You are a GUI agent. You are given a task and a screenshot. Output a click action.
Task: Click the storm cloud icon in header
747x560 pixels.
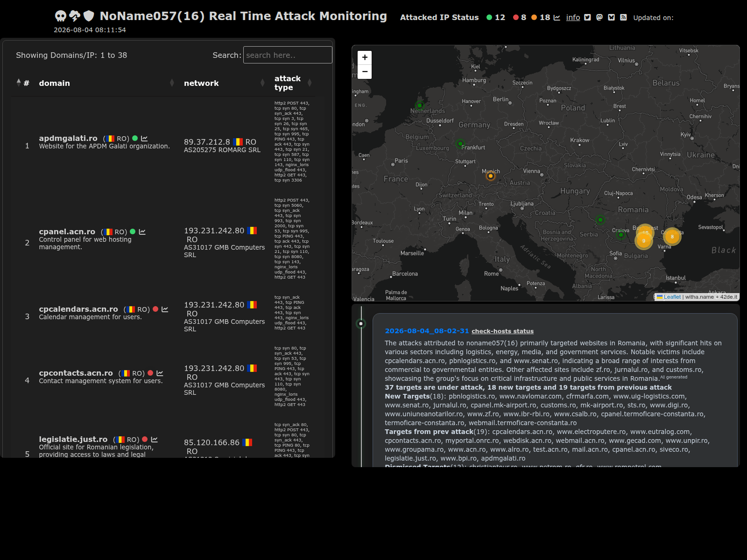(75, 16)
